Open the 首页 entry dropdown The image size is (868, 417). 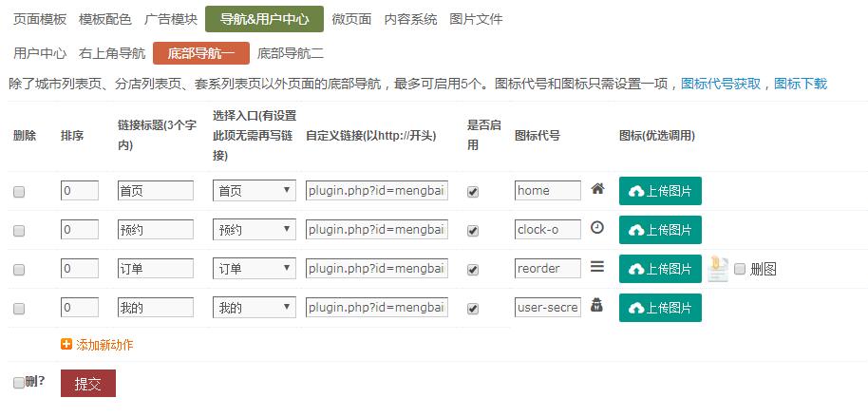click(254, 191)
